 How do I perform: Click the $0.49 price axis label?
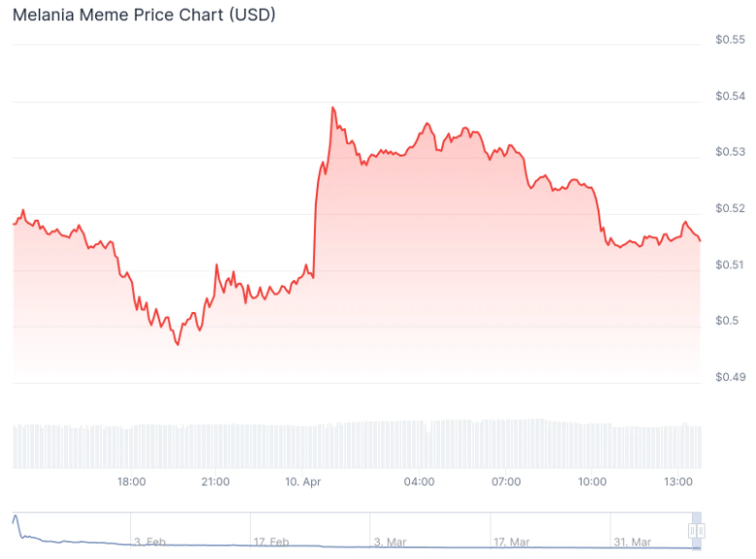[x=730, y=377]
